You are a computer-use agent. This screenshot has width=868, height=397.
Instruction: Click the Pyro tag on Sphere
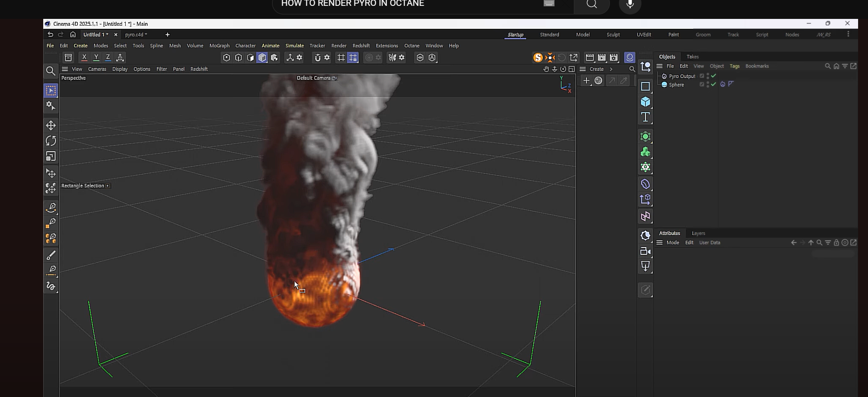[723, 85]
